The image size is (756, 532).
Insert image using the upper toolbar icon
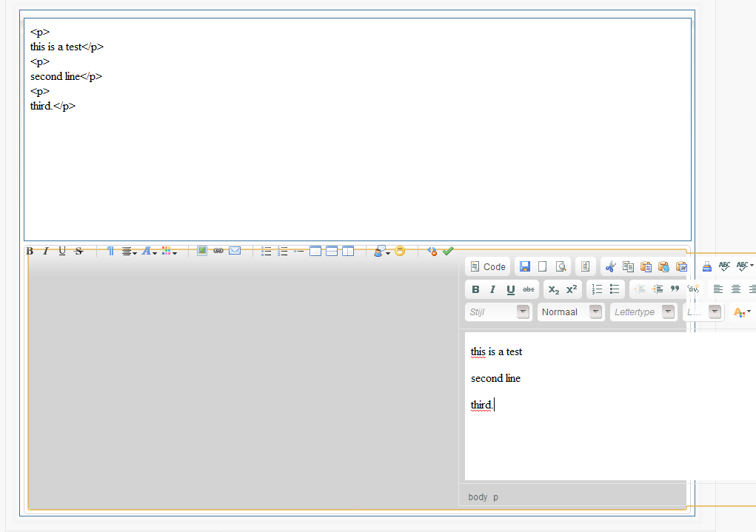pyautogui.click(x=202, y=251)
